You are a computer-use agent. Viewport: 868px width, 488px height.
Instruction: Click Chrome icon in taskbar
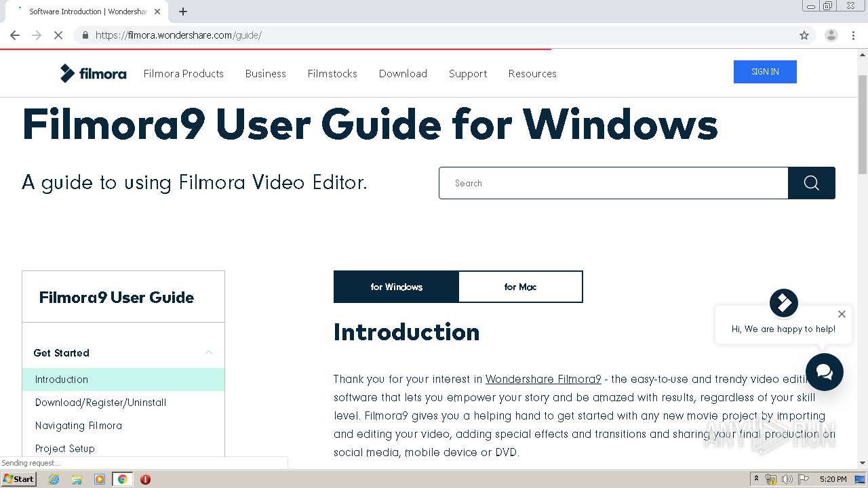click(x=123, y=479)
